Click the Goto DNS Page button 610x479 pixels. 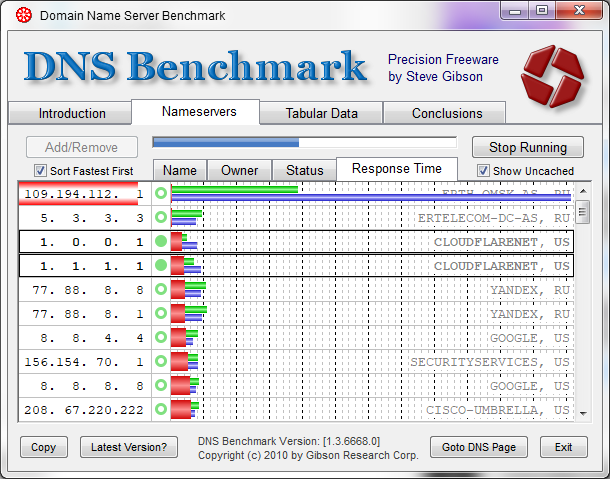[x=479, y=447]
